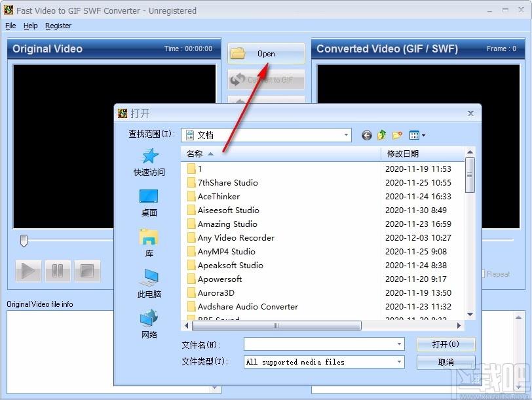Screen dimensions: 532x400
Task: Expand the 查找范围 folder dropdown
Action: pos(346,135)
